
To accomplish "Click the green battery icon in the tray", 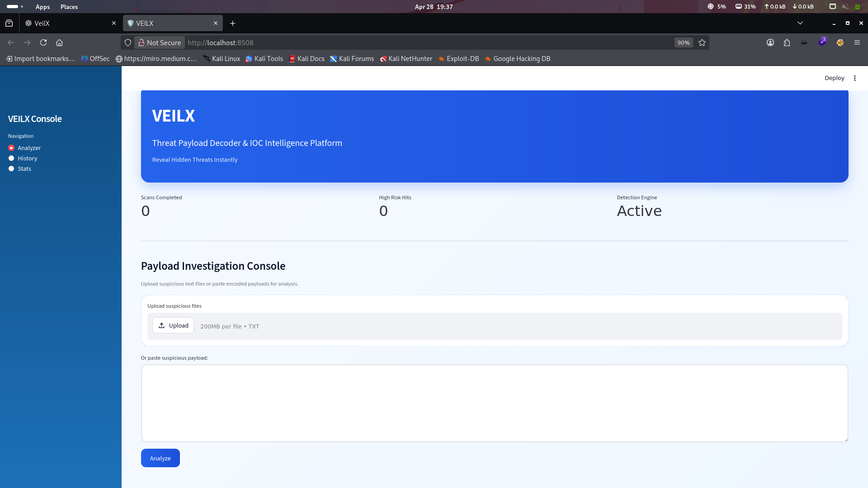I will tap(857, 7).
